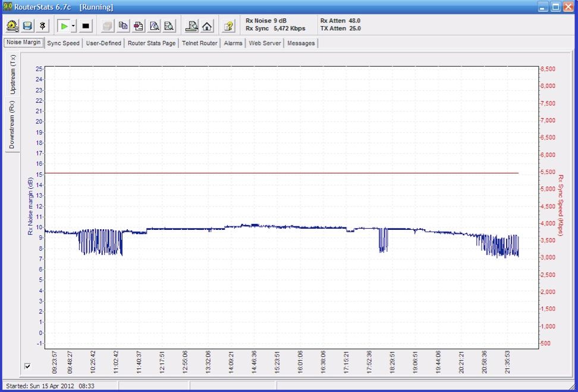Switch to the Telnet Router tab
The image size is (578, 392).
click(x=199, y=43)
